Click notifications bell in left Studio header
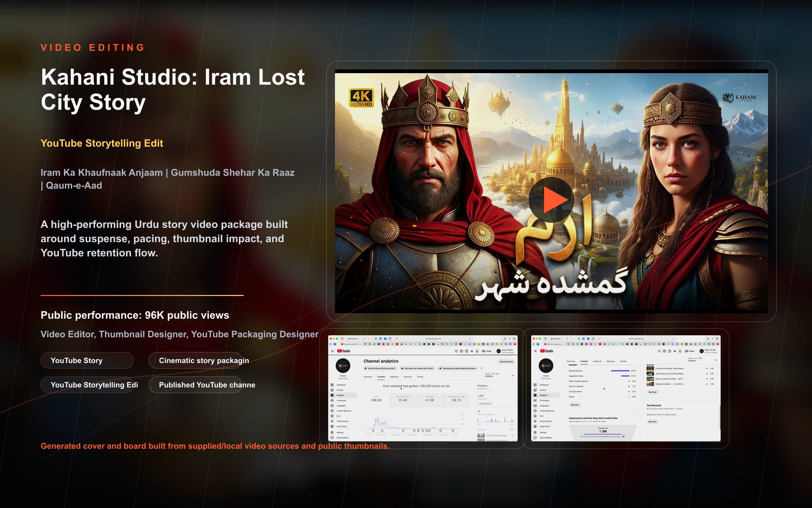Screen dimensions: 812x508 [477, 351]
